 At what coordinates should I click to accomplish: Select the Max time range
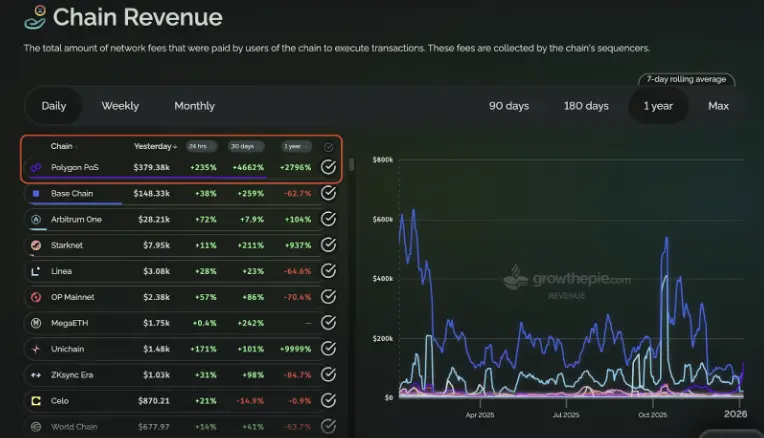(718, 106)
